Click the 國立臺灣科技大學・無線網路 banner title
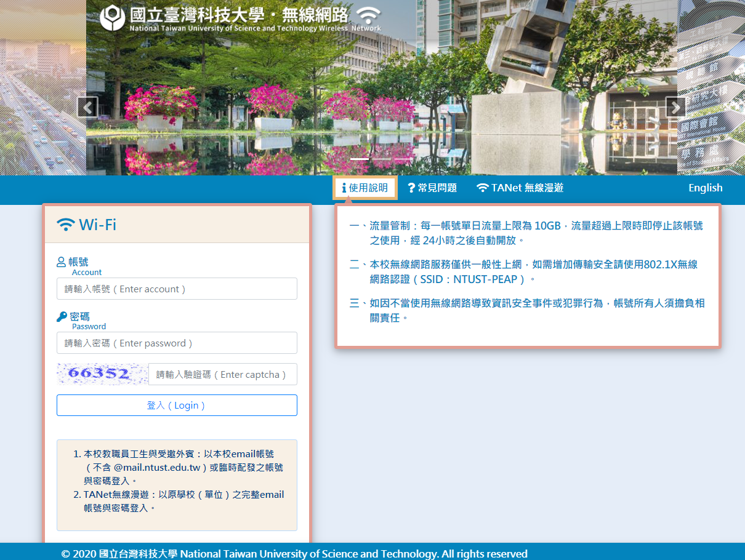The width and height of the screenshot is (745, 560). pyautogui.click(x=240, y=15)
